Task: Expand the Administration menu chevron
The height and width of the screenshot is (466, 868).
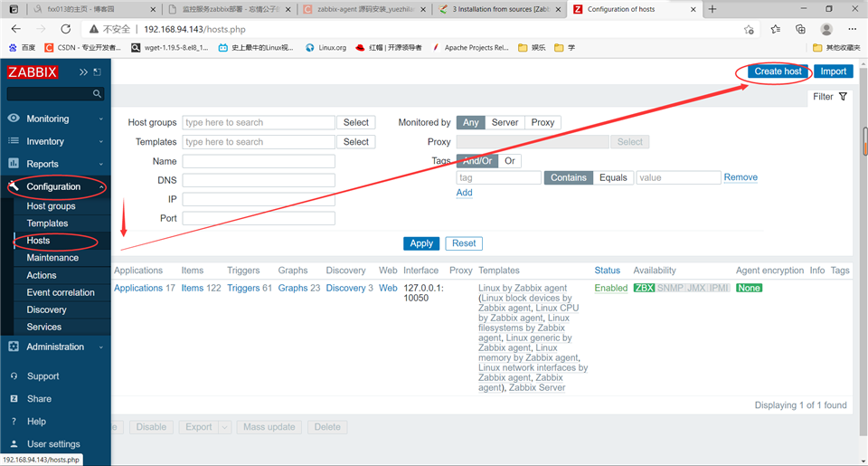Action: (x=100, y=347)
